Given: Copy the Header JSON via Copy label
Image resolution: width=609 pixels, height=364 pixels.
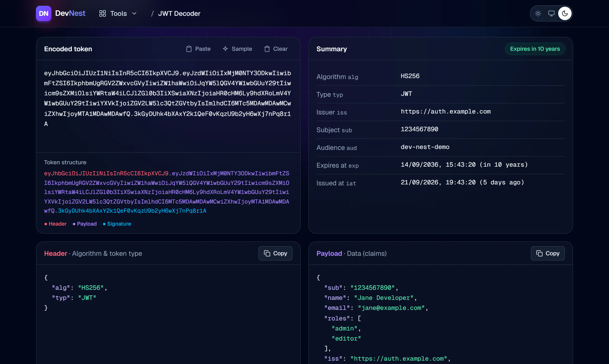Looking at the screenshot, I should click(280, 253).
